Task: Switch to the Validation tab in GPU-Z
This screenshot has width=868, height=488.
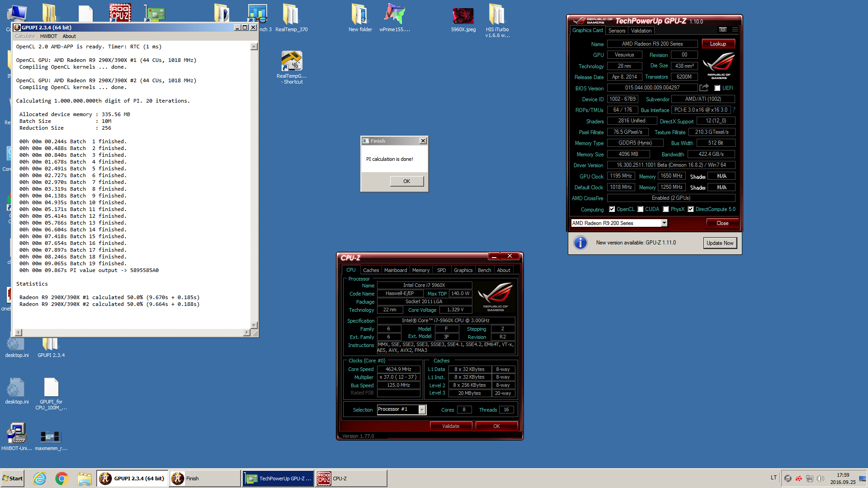Action: click(641, 31)
